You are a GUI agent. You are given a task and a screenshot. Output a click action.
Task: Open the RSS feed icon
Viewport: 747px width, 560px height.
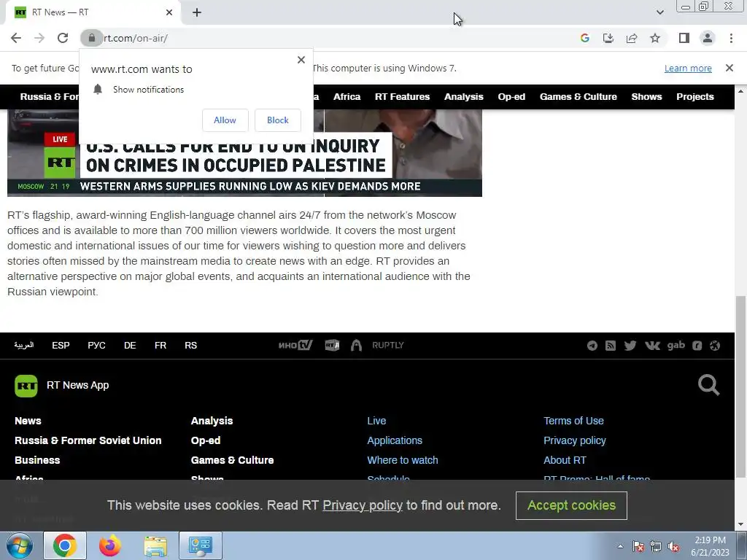tap(611, 346)
